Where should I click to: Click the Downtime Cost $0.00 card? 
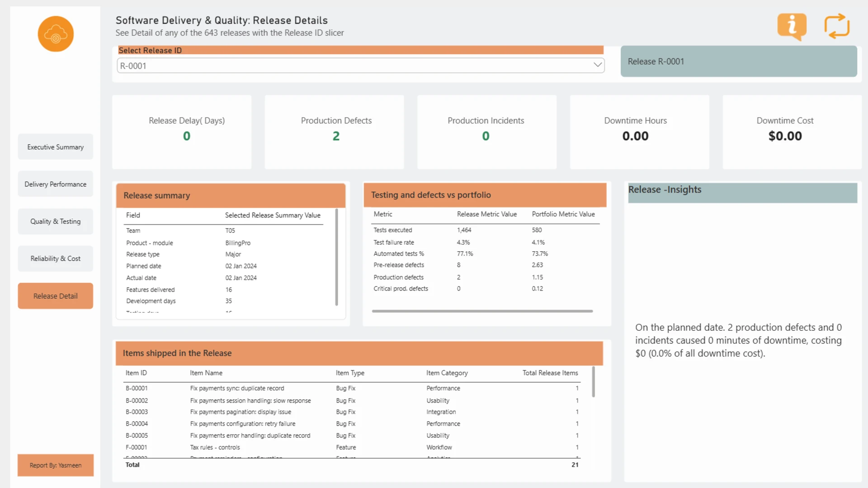tap(792, 132)
